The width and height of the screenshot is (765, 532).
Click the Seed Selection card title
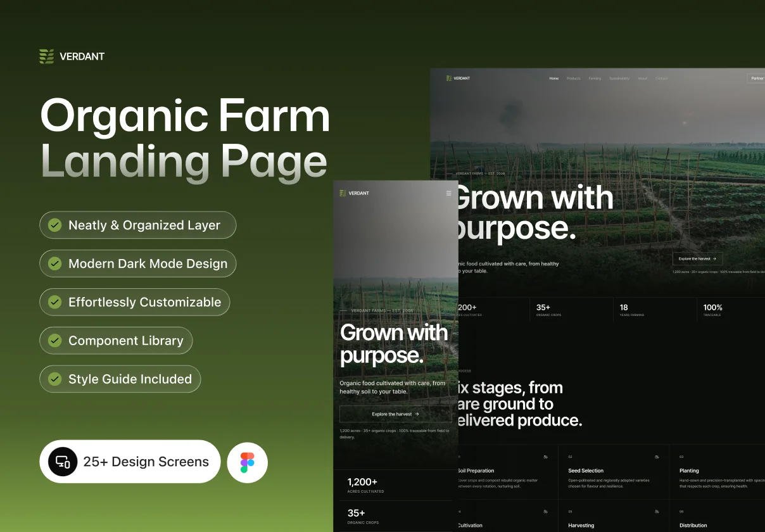(586, 471)
